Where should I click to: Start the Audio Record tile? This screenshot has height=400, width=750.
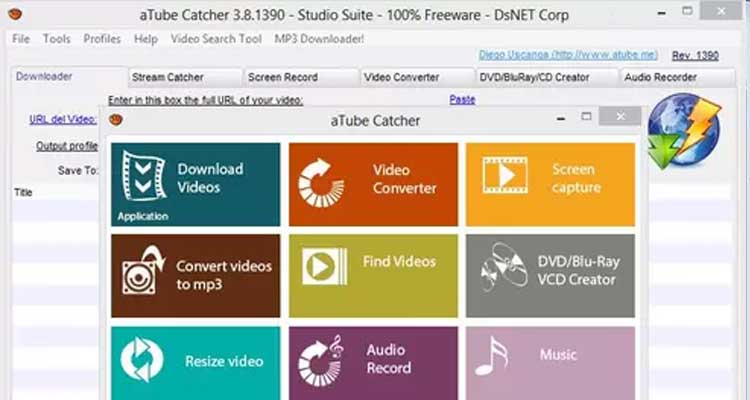point(373,363)
